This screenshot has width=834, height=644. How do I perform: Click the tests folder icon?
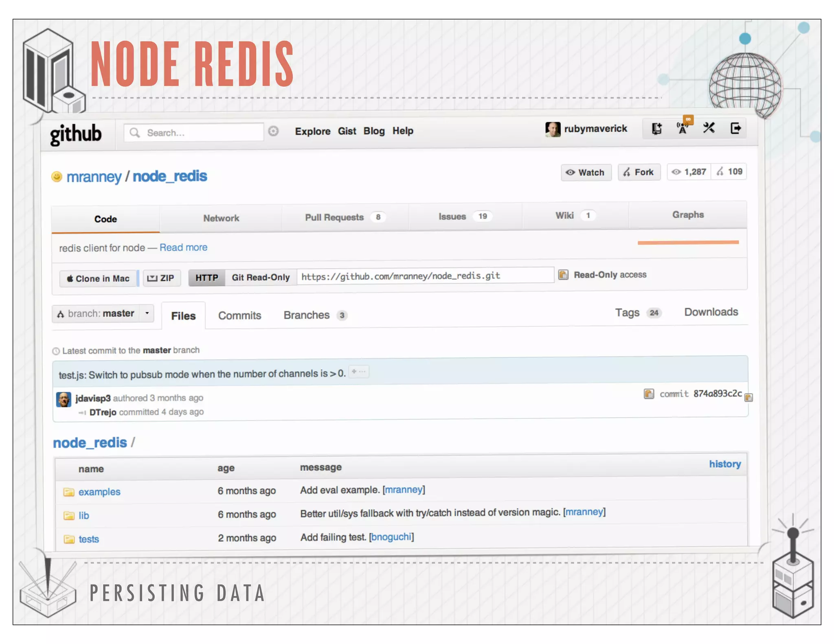point(69,539)
